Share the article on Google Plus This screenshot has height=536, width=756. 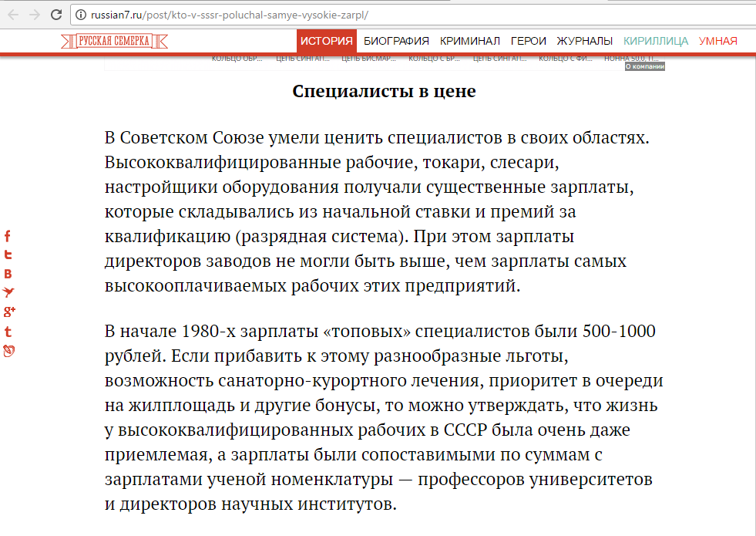click(9, 312)
